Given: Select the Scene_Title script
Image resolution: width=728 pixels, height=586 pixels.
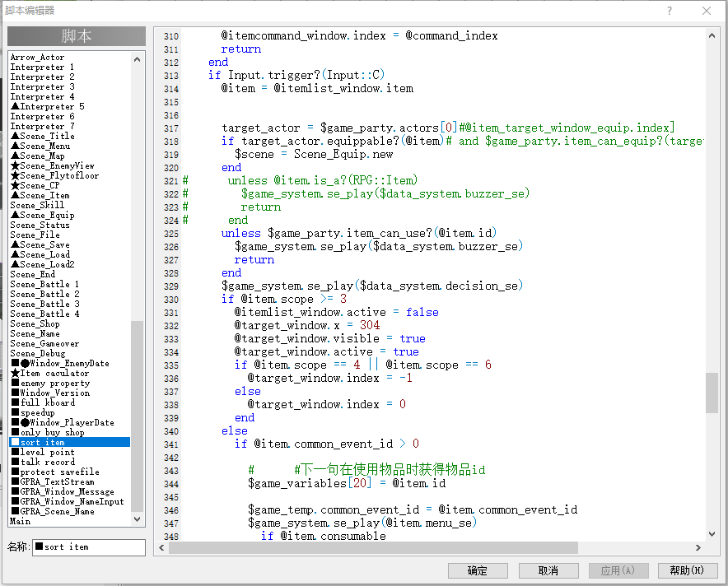Looking at the screenshot, I should pos(42,136).
